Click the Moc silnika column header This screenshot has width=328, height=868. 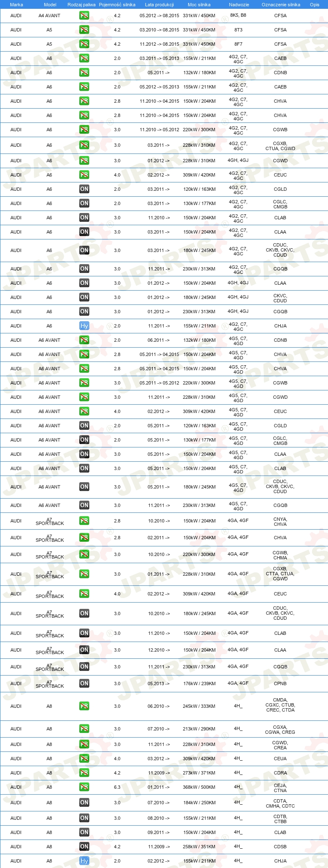click(x=199, y=5)
